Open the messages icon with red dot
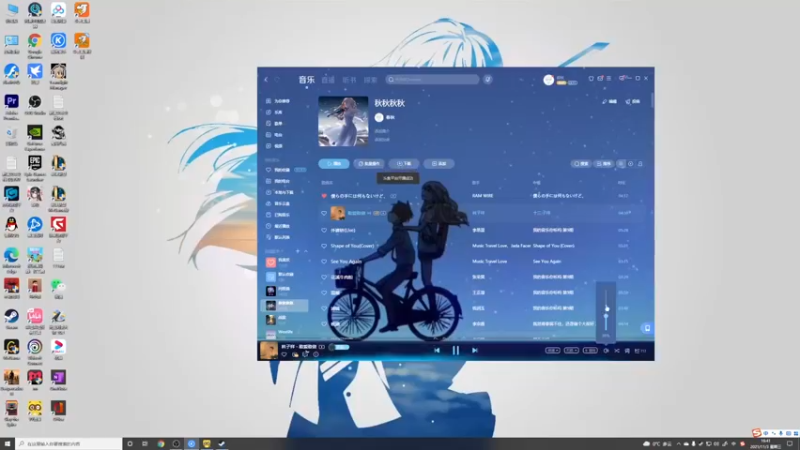800x450 pixels. [601, 79]
